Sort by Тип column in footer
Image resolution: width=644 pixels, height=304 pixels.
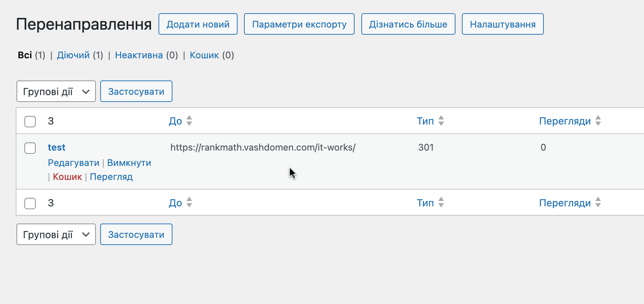point(425,203)
